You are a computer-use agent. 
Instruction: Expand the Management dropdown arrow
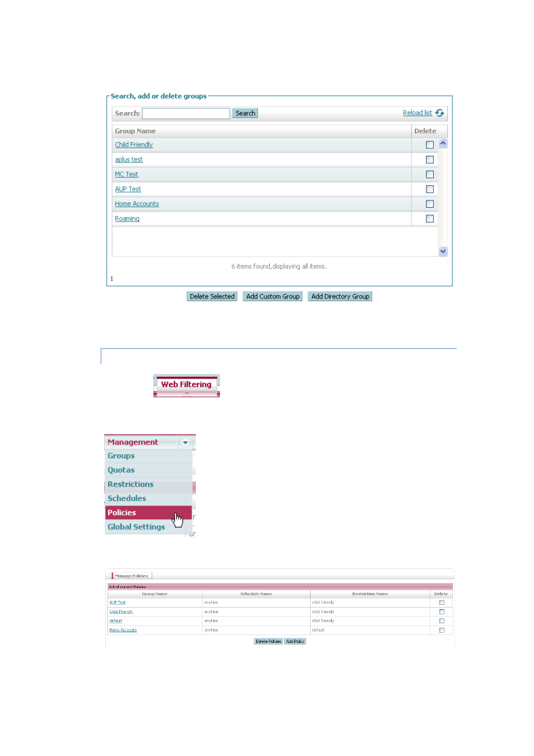[x=185, y=442]
